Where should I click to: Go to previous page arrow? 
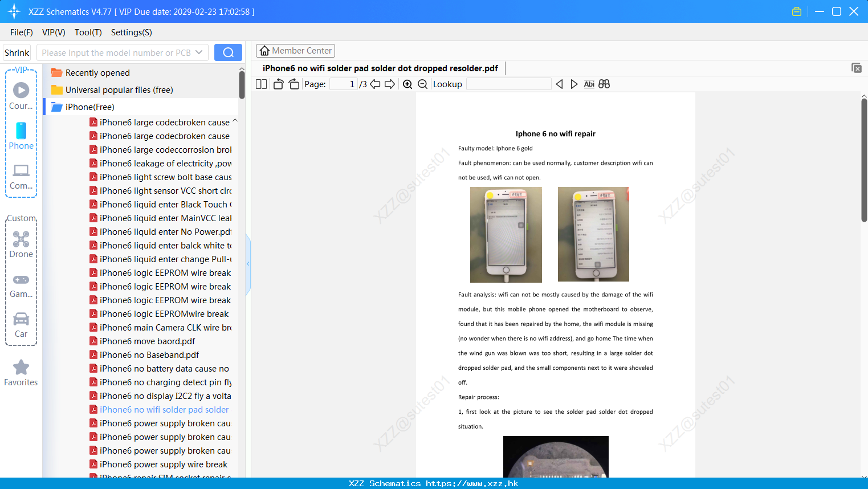tap(375, 84)
